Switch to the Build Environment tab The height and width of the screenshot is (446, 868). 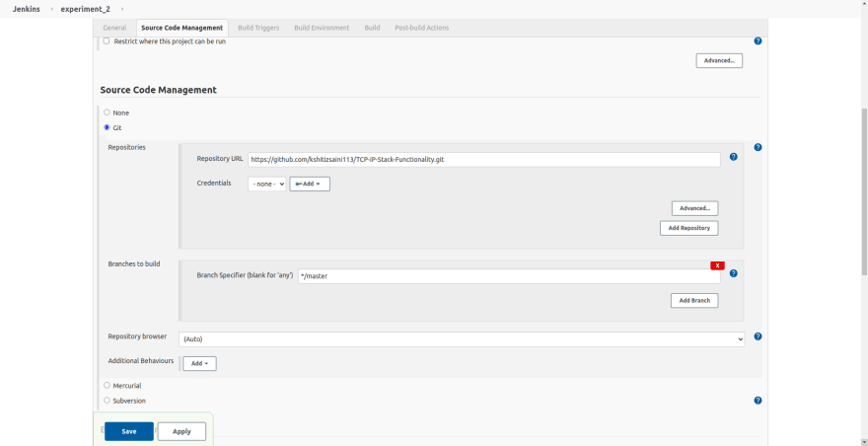[x=322, y=28]
